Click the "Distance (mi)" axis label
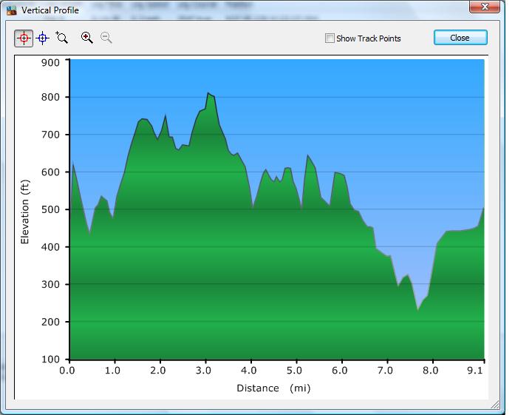 pyautogui.click(x=273, y=388)
